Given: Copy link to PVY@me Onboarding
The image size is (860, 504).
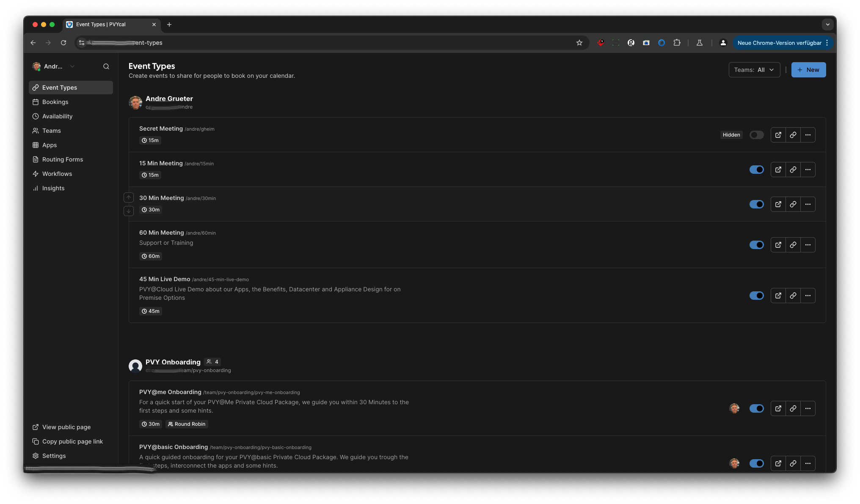Looking at the screenshot, I should [793, 408].
